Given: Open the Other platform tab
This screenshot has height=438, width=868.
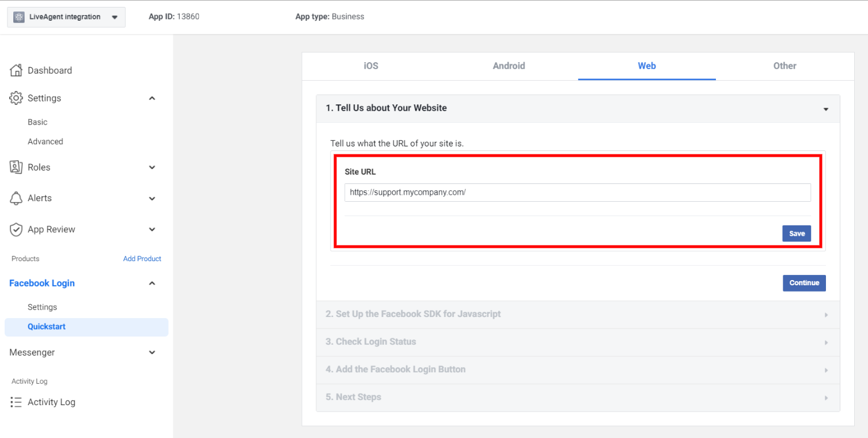Looking at the screenshot, I should coord(784,66).
